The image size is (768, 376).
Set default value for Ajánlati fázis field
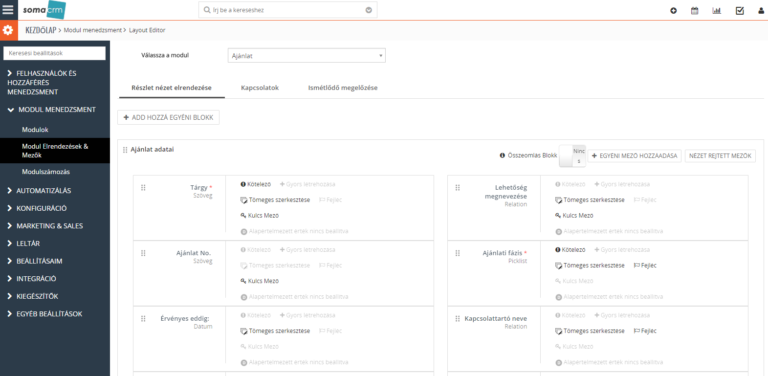coord(609,297)
